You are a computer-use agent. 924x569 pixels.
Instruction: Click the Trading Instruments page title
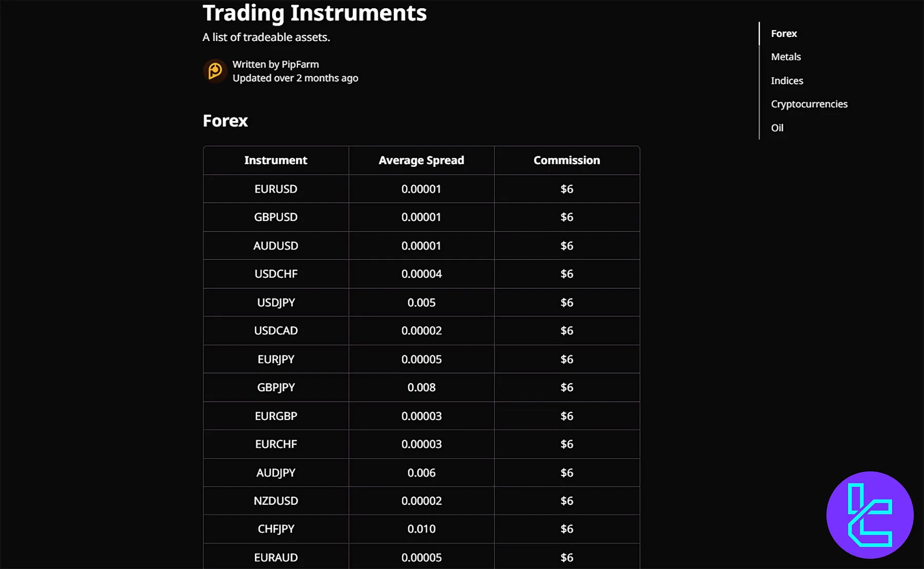tap(314, 13)
